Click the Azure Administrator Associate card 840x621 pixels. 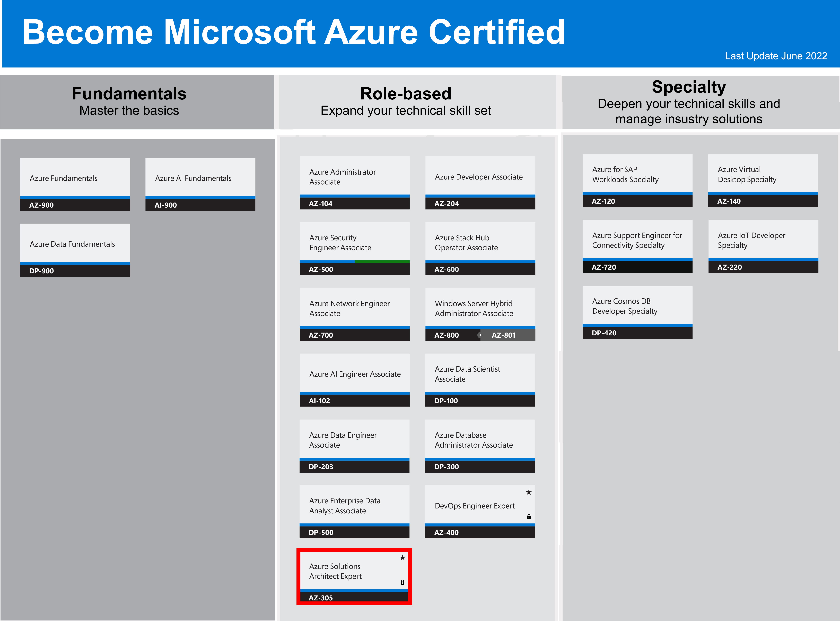tap(354, 177)
